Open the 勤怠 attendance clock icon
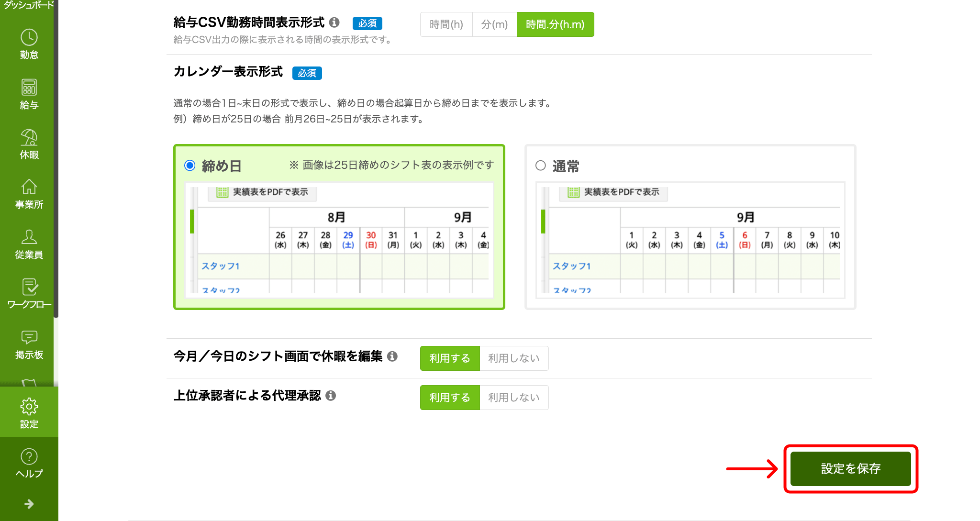 (x=29, y=38)
